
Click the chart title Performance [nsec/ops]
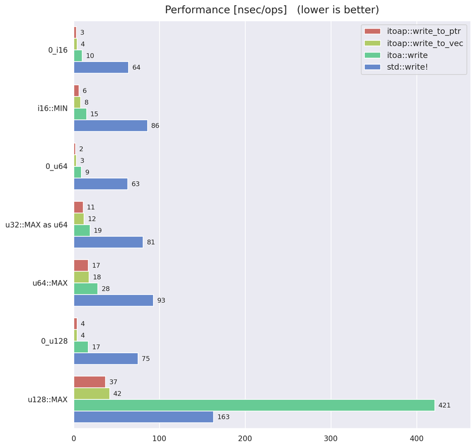(226, 10)
